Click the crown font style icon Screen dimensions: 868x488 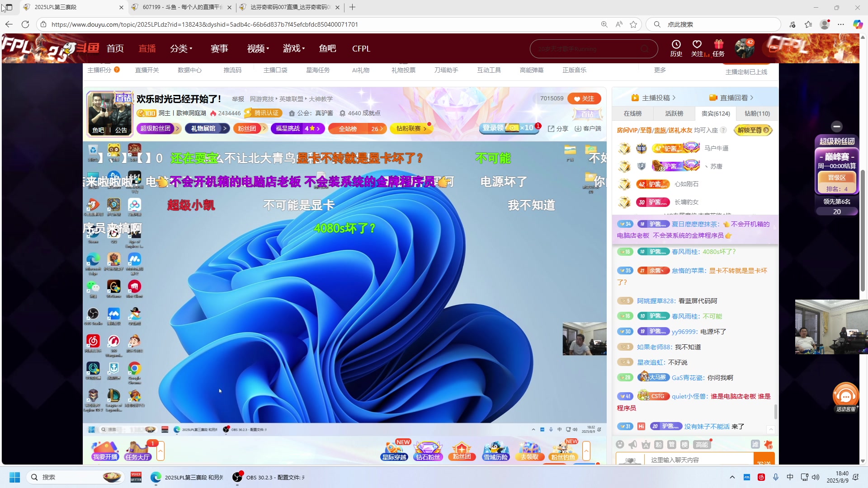click(x=646, y=445)
